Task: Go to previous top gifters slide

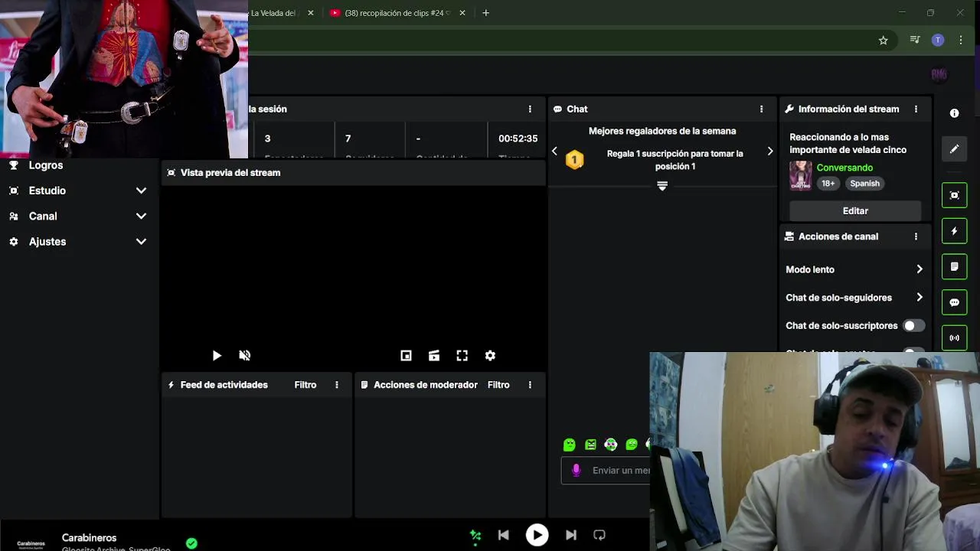Action: pyautogui.click(x=554, y=152)
